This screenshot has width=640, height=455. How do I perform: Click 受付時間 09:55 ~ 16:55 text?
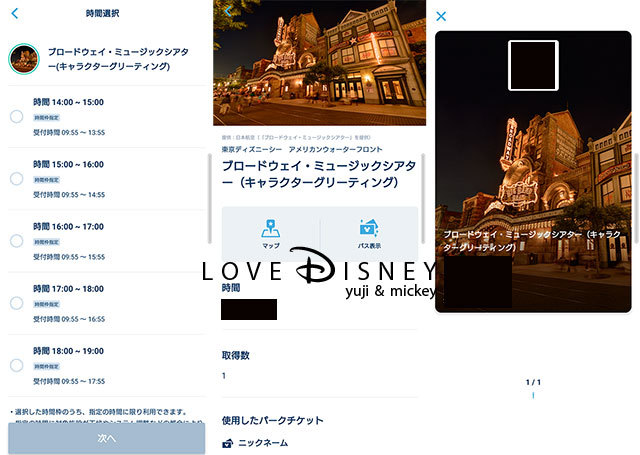(69, 319)
